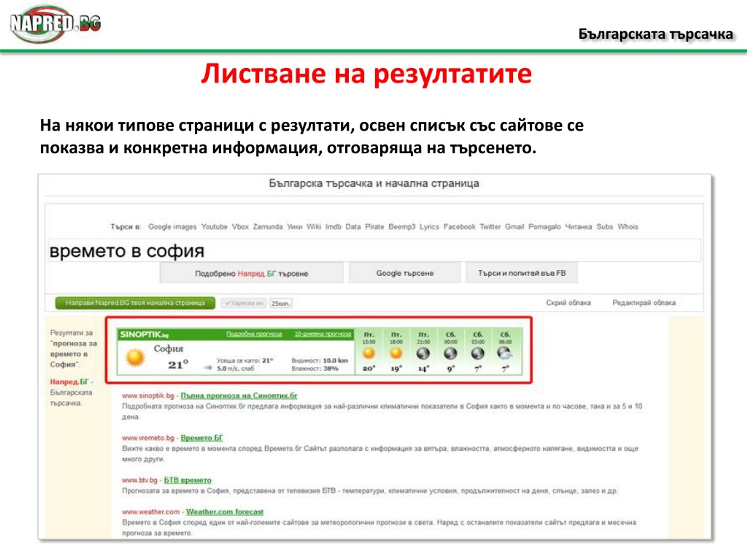Click the 21° current temperature
This screenshot has height=560, width=747.
pos(178,364)
